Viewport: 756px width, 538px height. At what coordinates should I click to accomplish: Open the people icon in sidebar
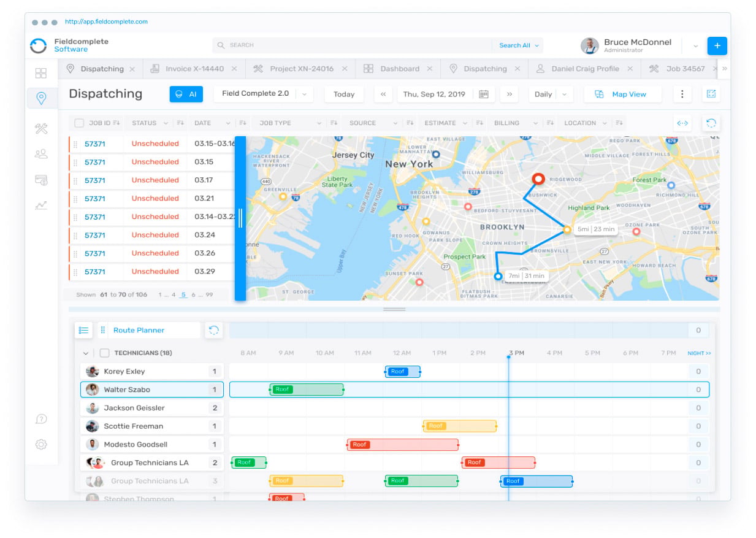pos(41,154)
